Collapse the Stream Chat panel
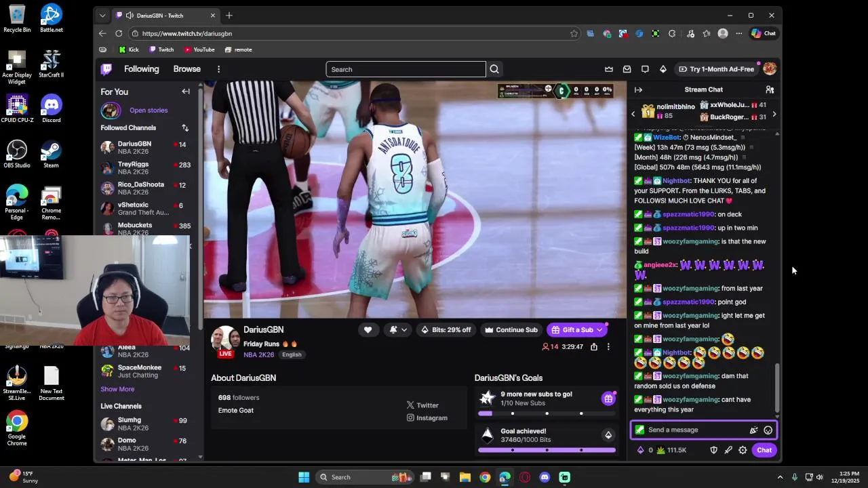Viewport: 868px width, 488px height. click(x=638, y=89)
